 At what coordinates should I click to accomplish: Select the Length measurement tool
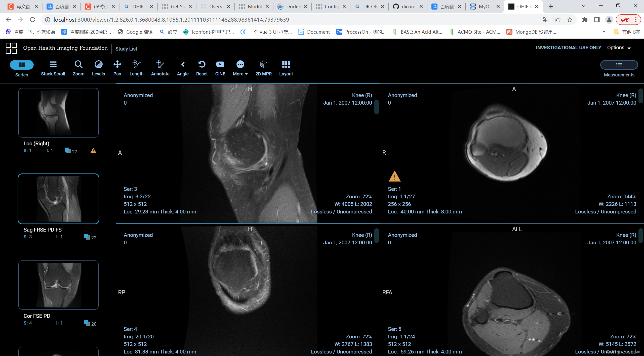click(136, 68)
